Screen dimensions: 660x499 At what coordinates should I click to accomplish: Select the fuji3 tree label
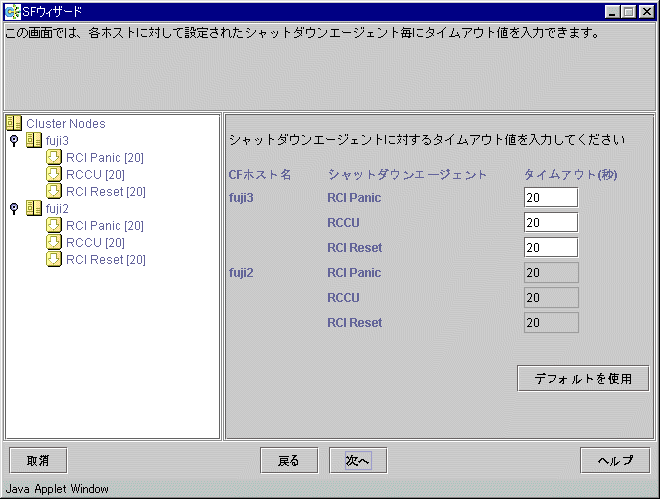coord(57,141)
